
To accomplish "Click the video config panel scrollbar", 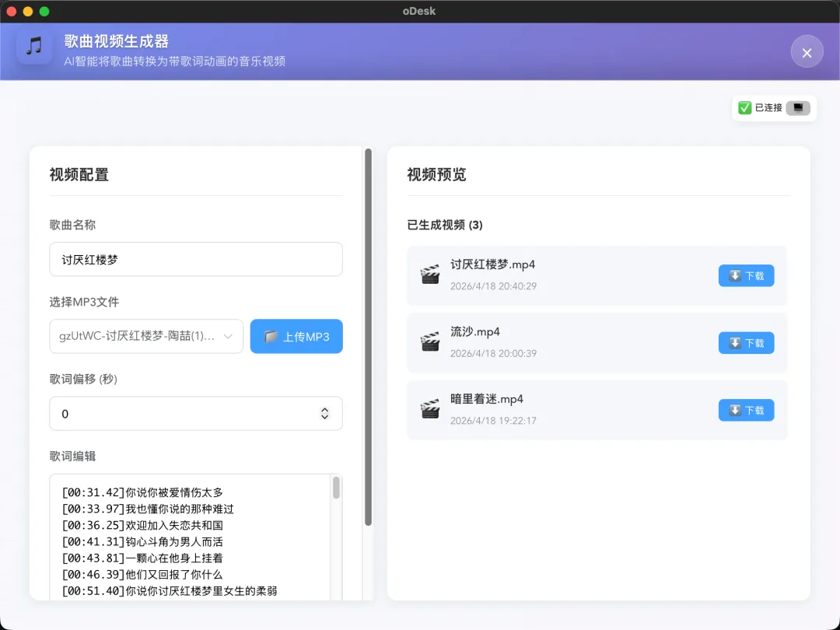I will point(368,338).
